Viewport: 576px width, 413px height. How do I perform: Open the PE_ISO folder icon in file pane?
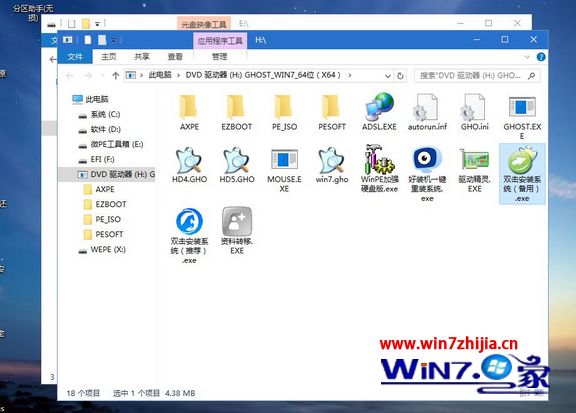tap(284, 107)
